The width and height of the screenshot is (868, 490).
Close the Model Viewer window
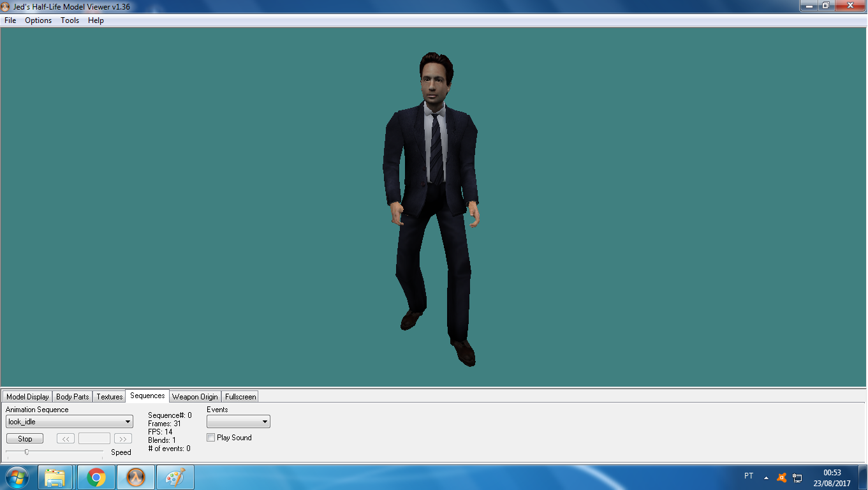point(850,5)
